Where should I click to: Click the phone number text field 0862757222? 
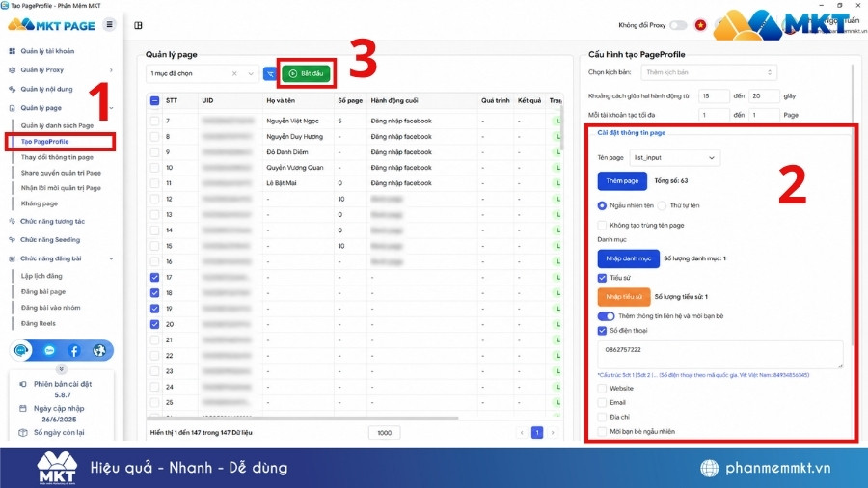coord(720,355)
